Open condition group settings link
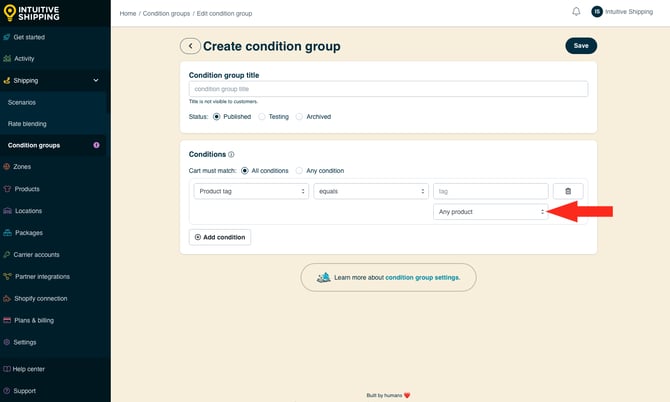 pyautogui.click(x=423, y=277)
